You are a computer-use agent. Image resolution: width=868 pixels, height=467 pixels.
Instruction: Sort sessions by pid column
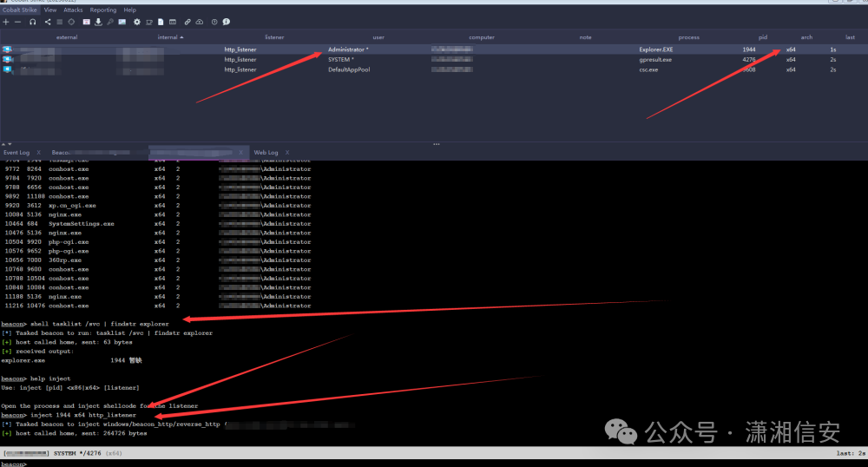pos(763,37)
